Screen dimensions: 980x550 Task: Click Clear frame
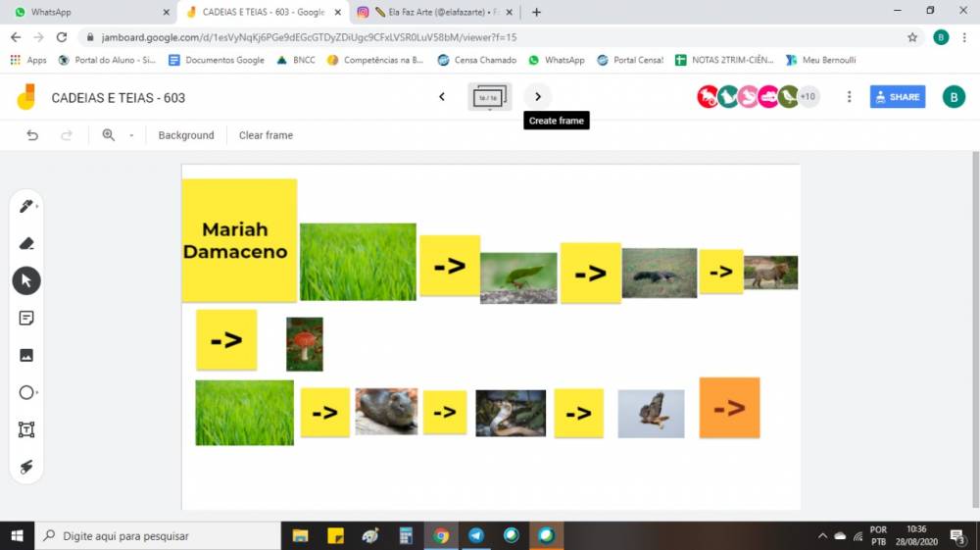(266, 135)
